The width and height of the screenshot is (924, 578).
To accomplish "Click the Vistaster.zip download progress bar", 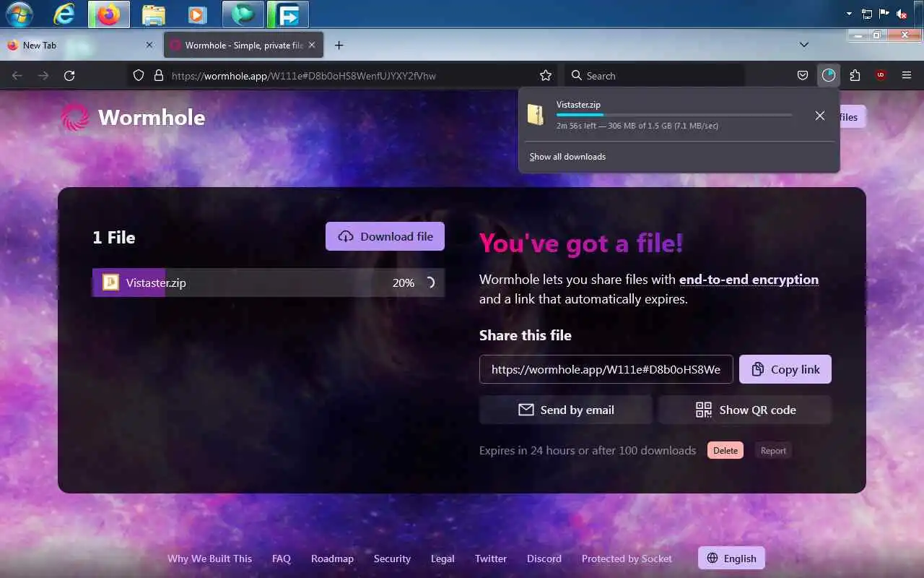I will tap(674, 115).
